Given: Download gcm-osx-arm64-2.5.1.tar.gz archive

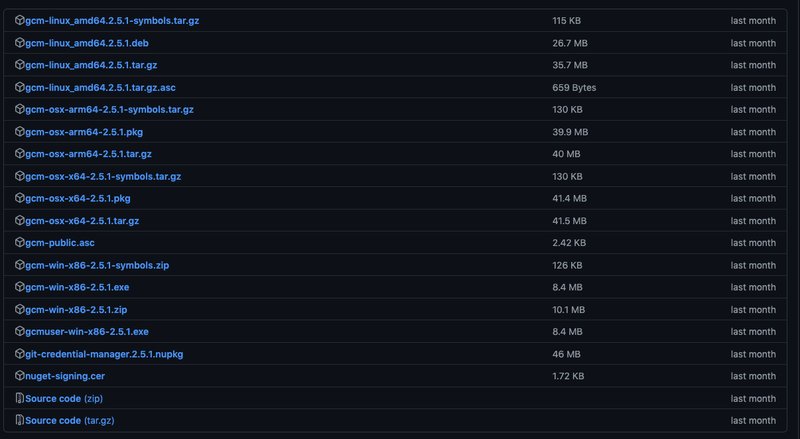Looking at the screenshot, I should [x=88, y=154].
